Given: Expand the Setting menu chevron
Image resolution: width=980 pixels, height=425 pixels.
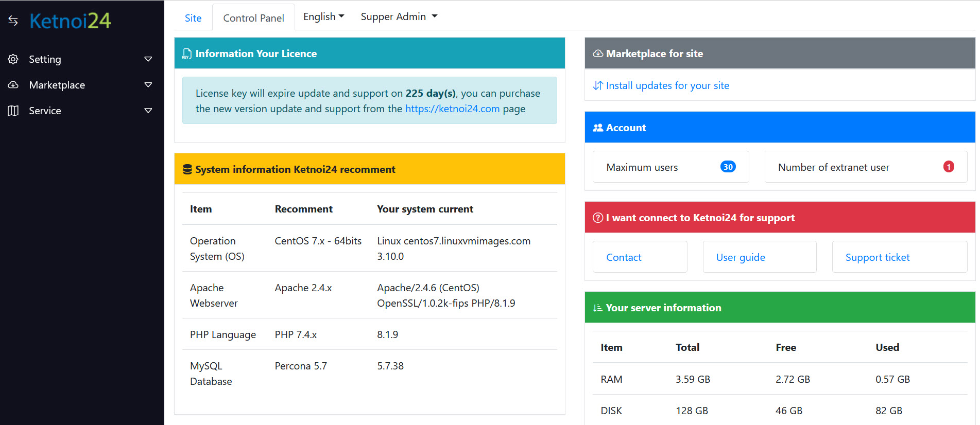Looking at the screenshot, I should [148, 59].
